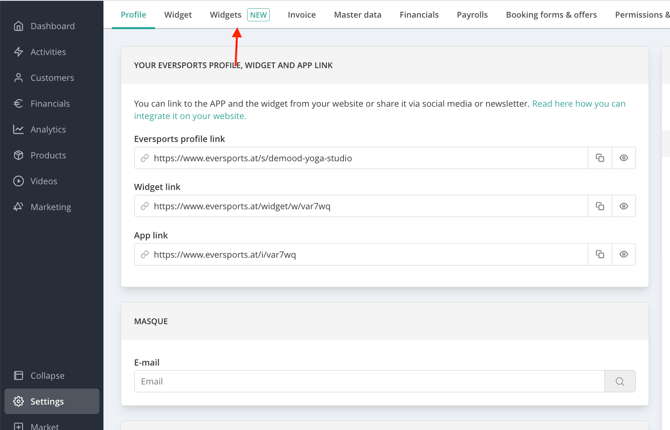
Task: Collapse the sidebar navigation
Action: coord(47,376)
